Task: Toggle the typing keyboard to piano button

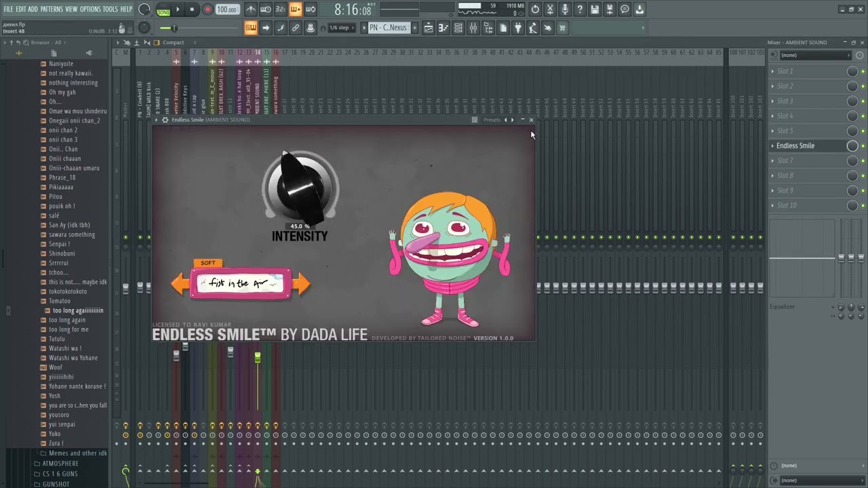Action: (x=251, y=28)
